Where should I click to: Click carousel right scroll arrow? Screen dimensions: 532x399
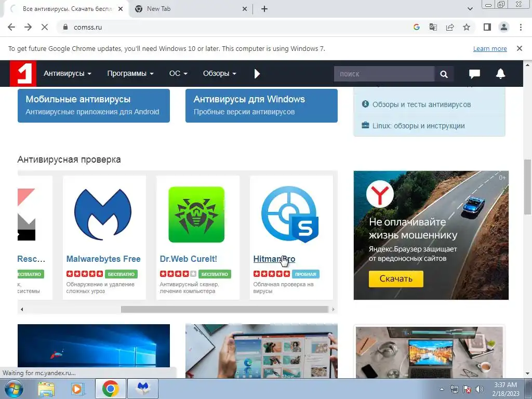pyautogui.click(x=333, y=310)
